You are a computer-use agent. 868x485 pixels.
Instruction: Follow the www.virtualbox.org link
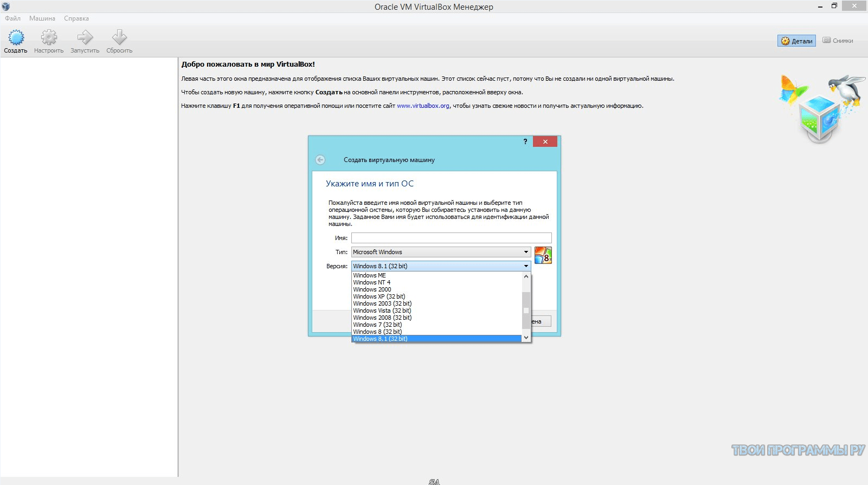[x=423, y=106]
